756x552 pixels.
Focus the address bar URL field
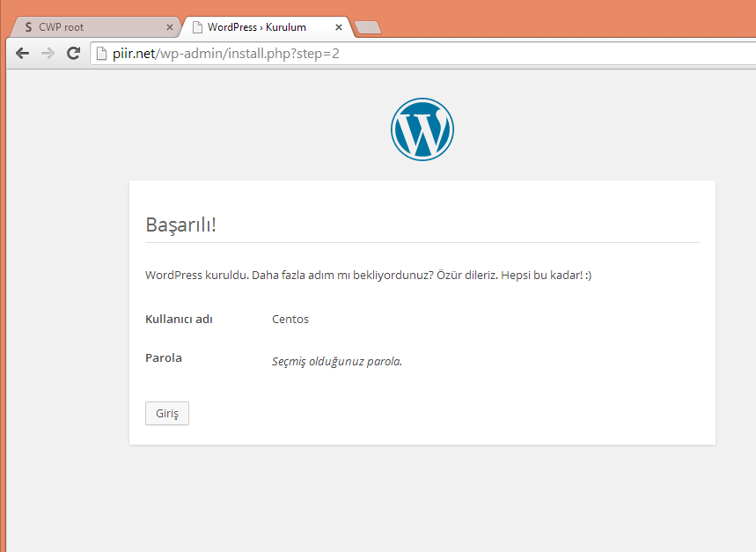click(x=424, y=54)
